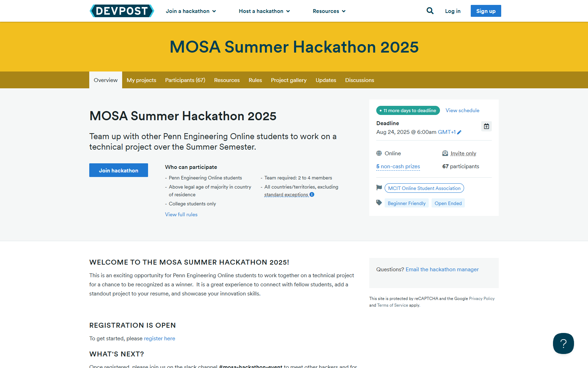Select the Beginner Friendly tag
This screenshot has height=368, width=588.
[x=406, y=203]
